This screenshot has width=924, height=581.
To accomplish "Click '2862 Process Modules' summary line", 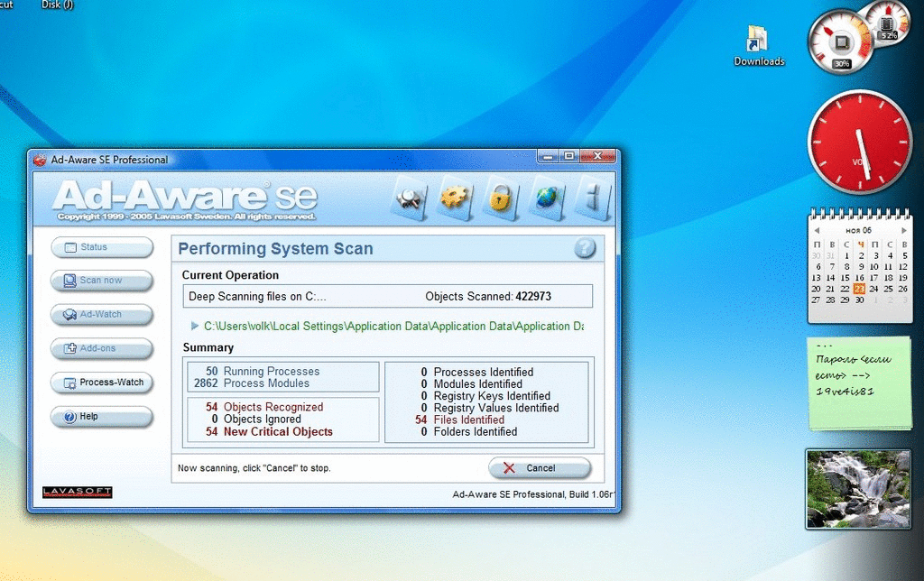I will click(252, 383).
